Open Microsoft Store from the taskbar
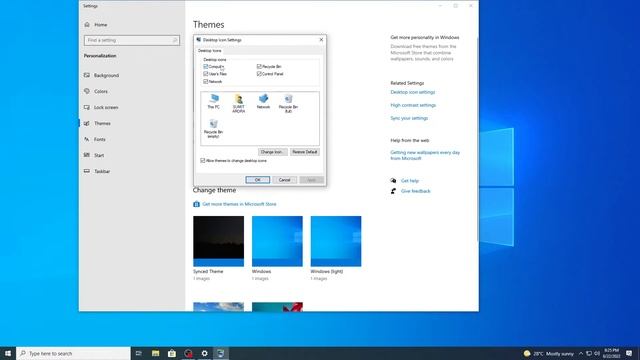Screen dimensions: 640x360 tap(172, 353)
